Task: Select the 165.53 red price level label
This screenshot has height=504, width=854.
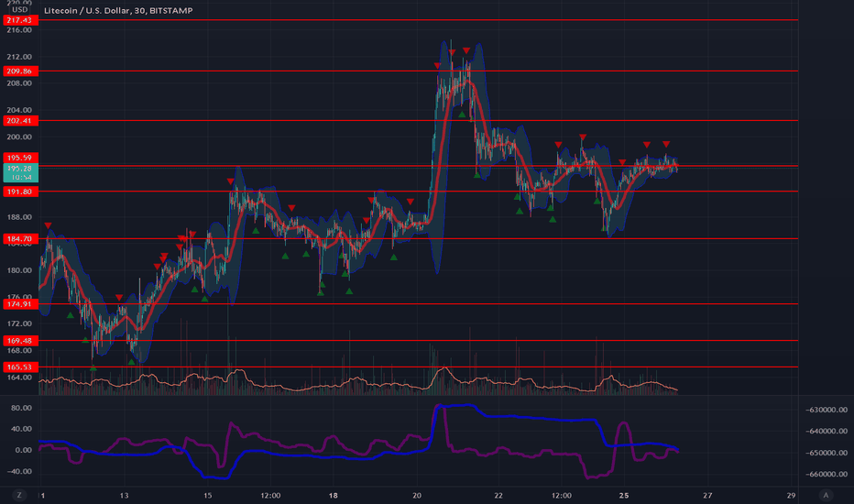Action: pos(20,367)
